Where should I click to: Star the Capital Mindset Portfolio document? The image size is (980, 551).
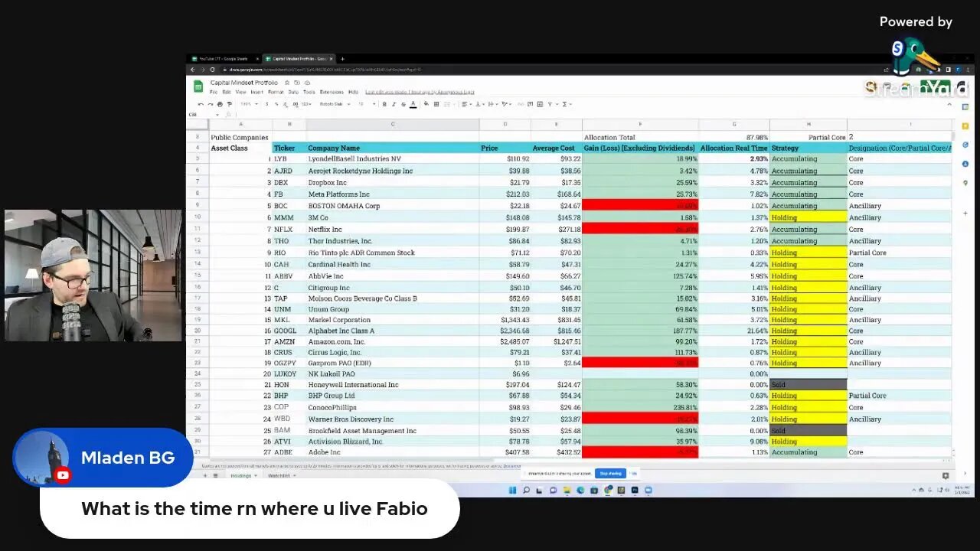click(x=287, y=83)
